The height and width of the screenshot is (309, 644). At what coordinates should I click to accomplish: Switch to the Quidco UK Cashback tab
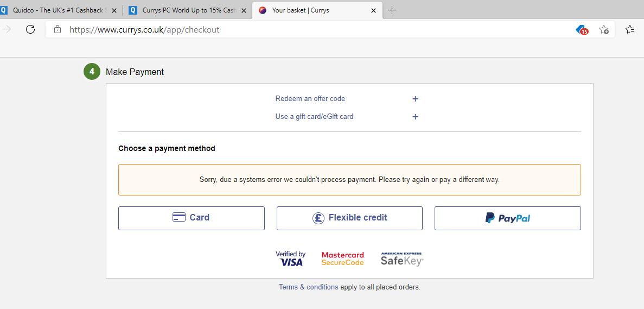[x=57, y=10]
